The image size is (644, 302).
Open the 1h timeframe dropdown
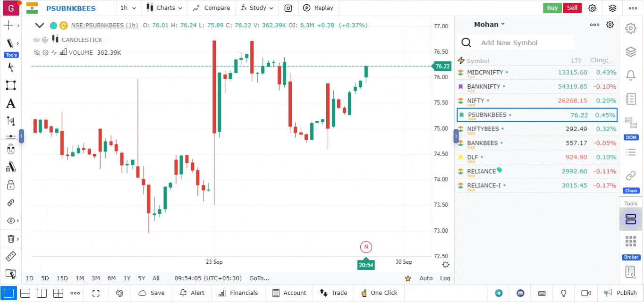[x=128, y=8]
